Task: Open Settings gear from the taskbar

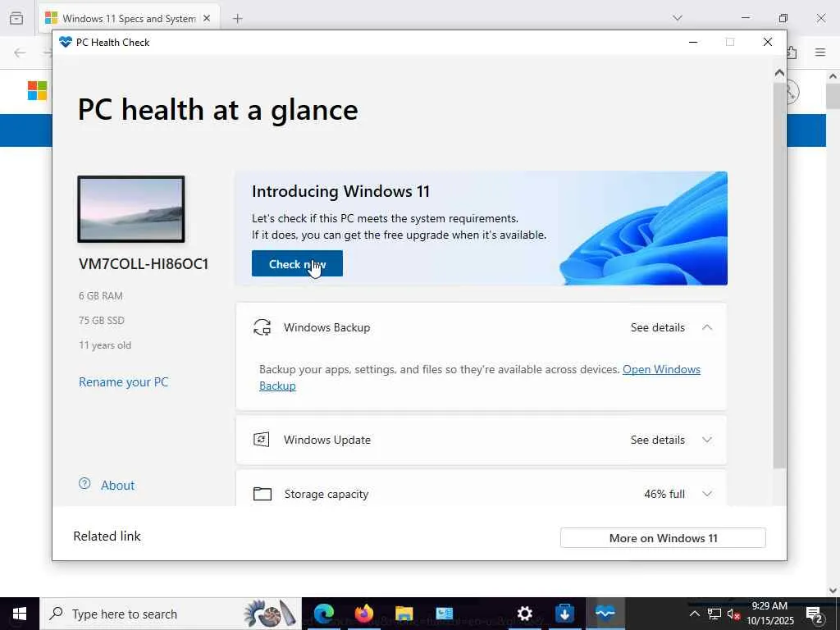Action: [x=524, y=614]
